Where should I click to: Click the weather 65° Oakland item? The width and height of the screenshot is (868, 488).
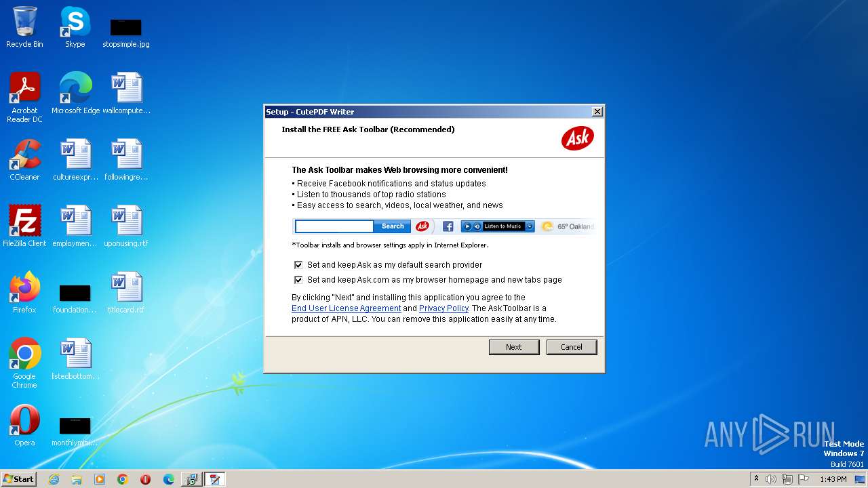click(x=568, y=226)
